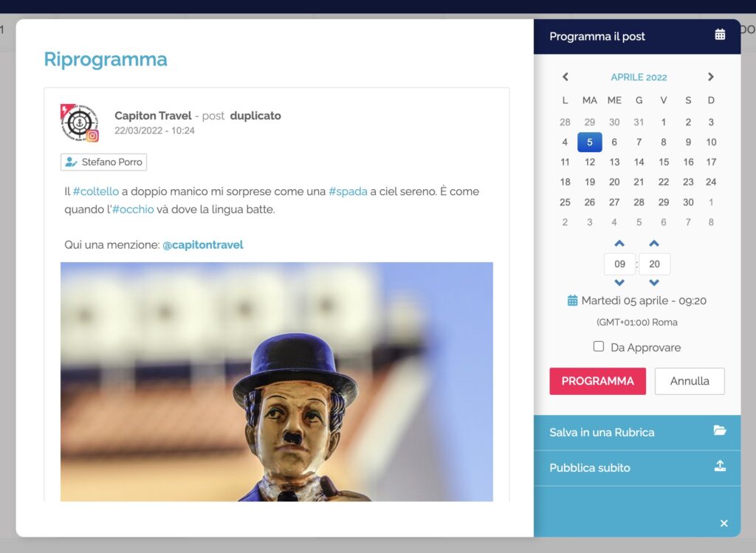
Task: Click the upload icon beside Pubblica subito
Action: [x=720, y=467]
